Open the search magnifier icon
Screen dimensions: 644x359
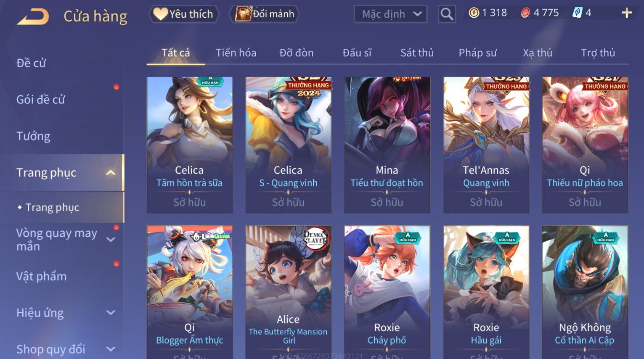(x=447, y=14)
